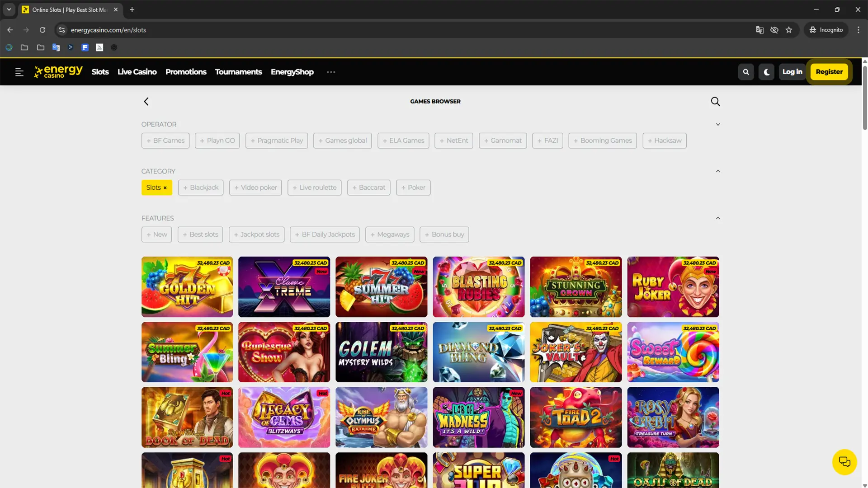Collapse the Features section
The width and height of the screenshot is (868, 488).
click(718, 218)
